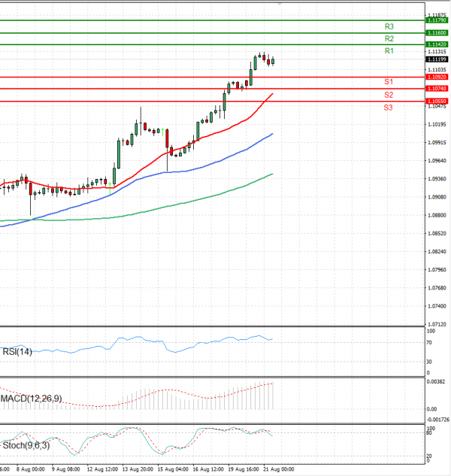The image size is (451, 476).
Task: Select the 1.10920 support price tag
Action: coord(437,77)
